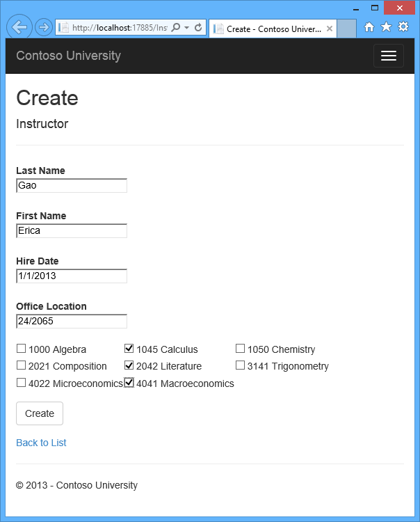Focus the Office Location input field

pyautogui.click(x=72, y=322)
